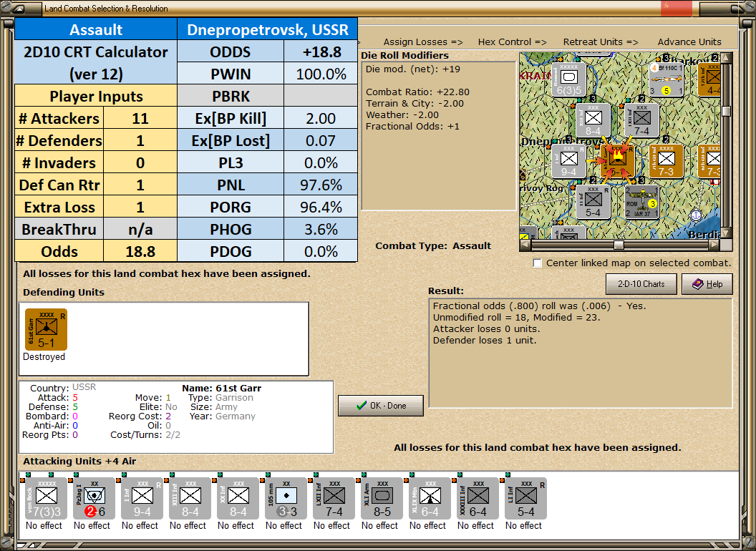The width and height of the screenshot is (756, 551).
Task: Click the 8-4 infantry counter on map
Action: 593,120
